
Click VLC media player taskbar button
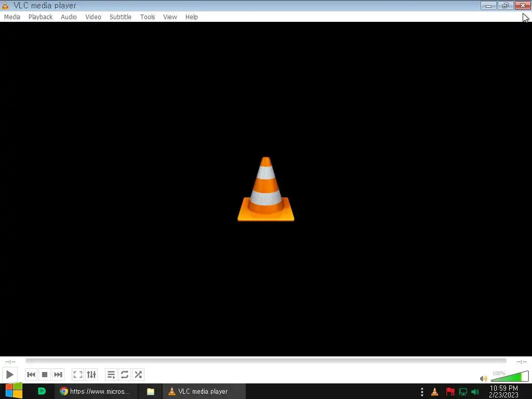(x=204, y=391)
